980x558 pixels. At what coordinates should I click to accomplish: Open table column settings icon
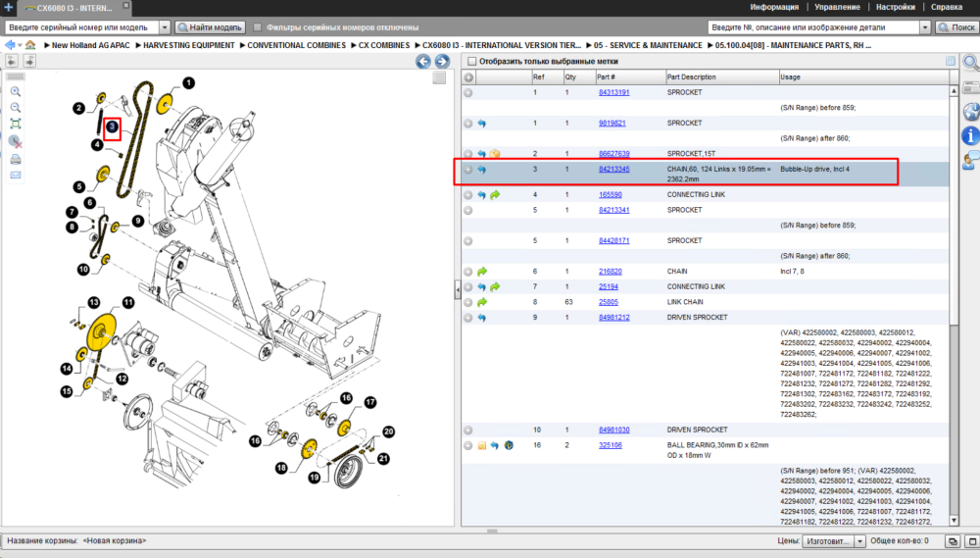[x=951, y=61]
